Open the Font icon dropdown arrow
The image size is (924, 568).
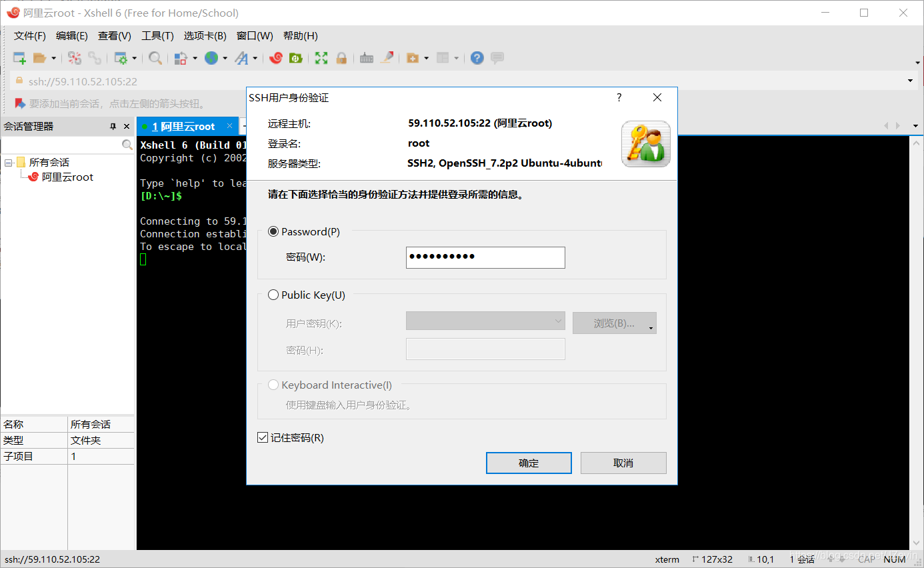[x=255, y=59]
